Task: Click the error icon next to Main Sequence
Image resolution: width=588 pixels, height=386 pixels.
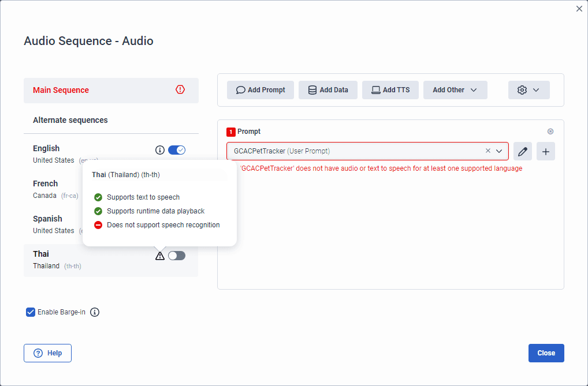Action: pyautogui.click(x=180, y=90)
